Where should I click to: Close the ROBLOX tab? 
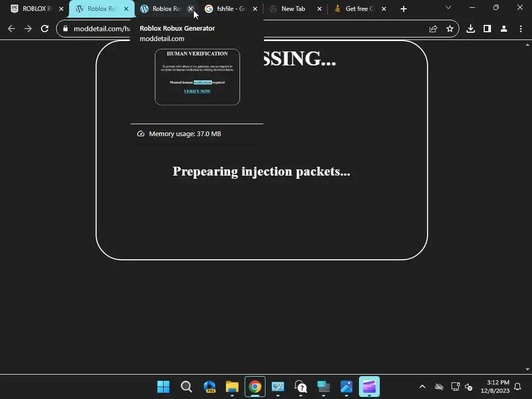click(61, 9)
